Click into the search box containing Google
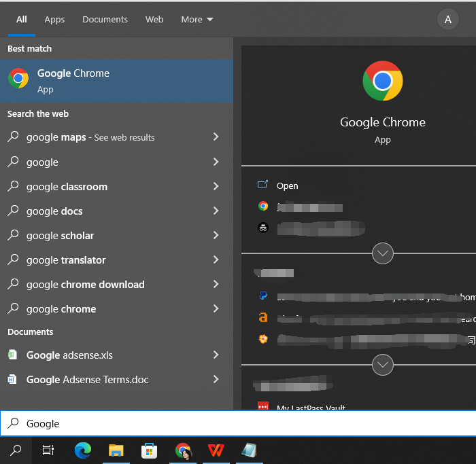Screen dimensions: 476x464 [238, 423]
